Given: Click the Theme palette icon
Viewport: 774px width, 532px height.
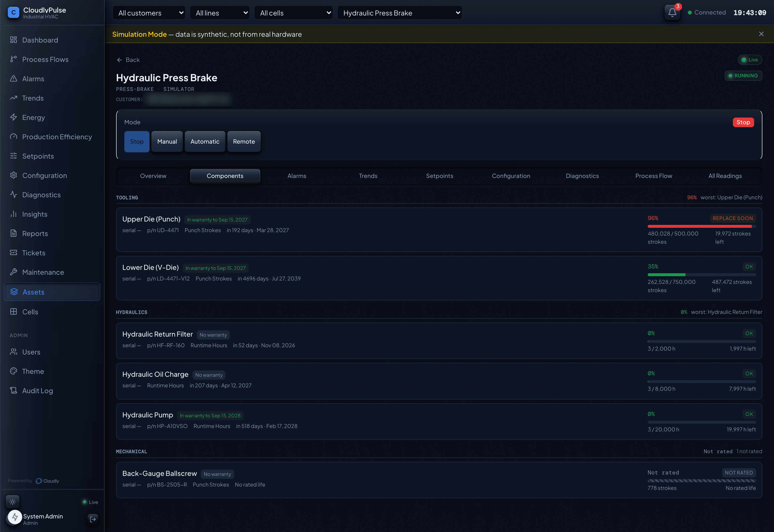Looking at the screenshot, I should [13, 371].
